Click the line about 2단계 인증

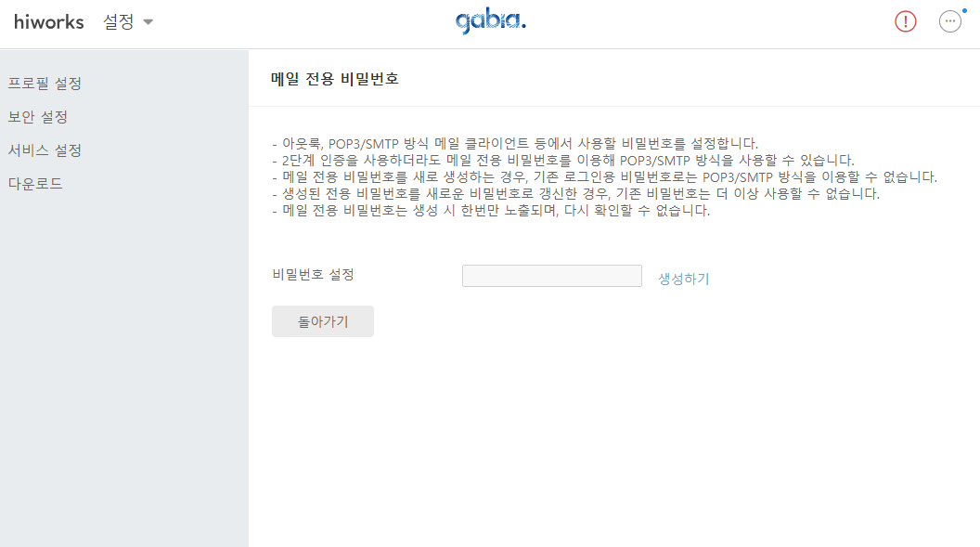[563, 160]
